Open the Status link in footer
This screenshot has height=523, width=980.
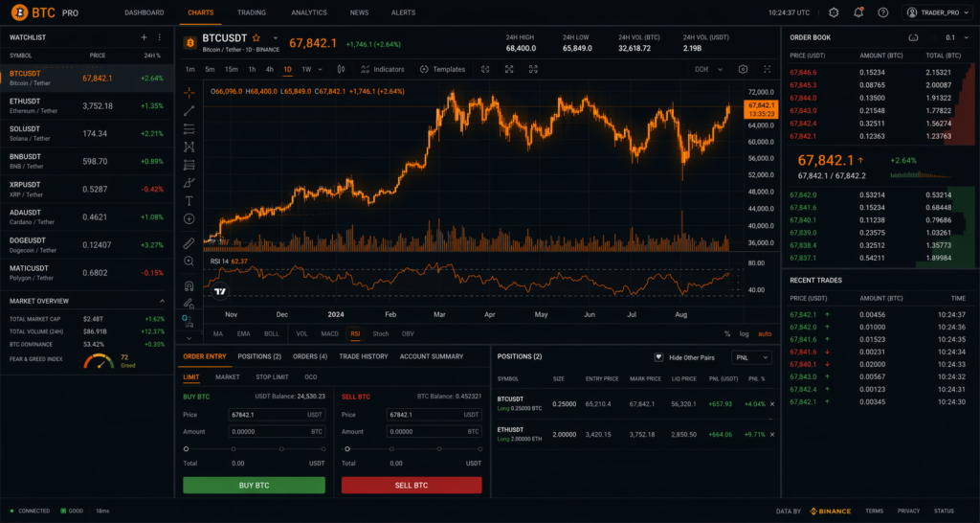click(x=944, y=512)
